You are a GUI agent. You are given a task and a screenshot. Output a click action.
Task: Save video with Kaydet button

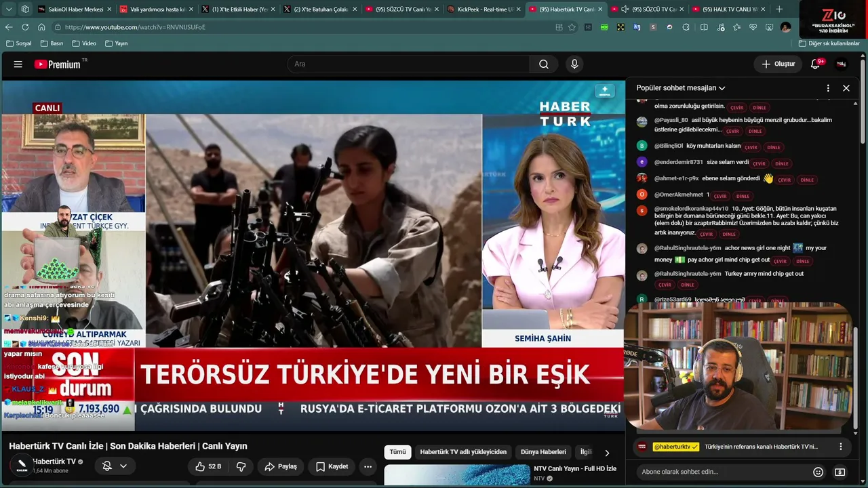click(332, 466)
